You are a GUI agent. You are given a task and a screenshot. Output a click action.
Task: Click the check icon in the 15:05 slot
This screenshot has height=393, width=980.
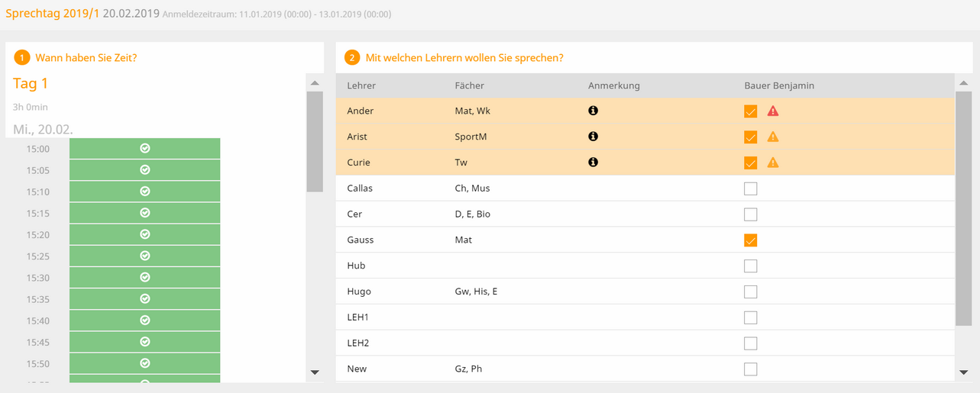click(145, 169)
